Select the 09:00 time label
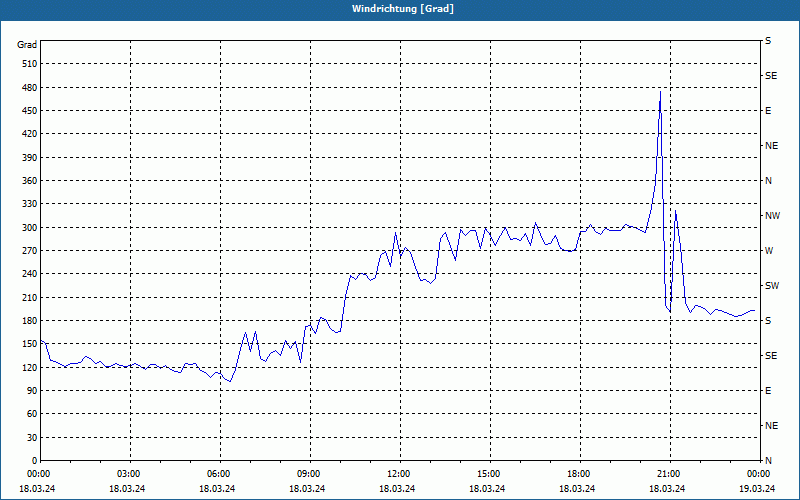This screenshot has height=500, width=800. click(310, 474)
